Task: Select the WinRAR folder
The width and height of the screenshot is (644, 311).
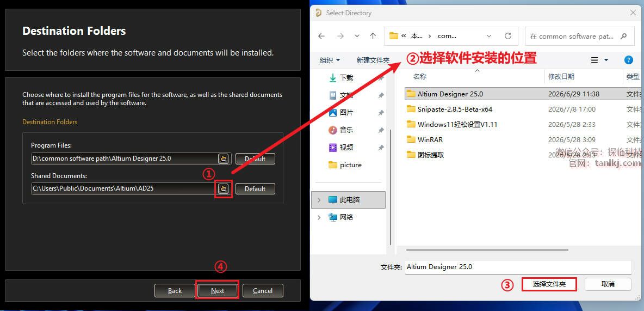Action: pyautogui.click(x=524, y=139)
